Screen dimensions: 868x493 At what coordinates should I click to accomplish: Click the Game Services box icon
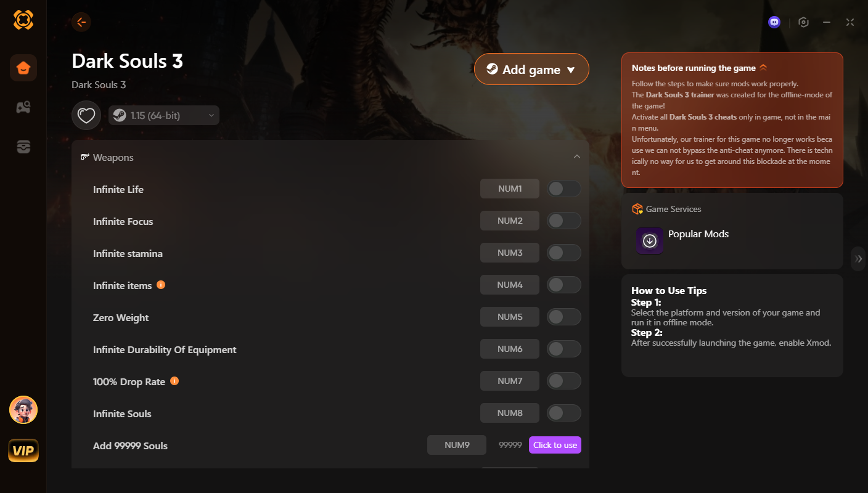(637, 210)
